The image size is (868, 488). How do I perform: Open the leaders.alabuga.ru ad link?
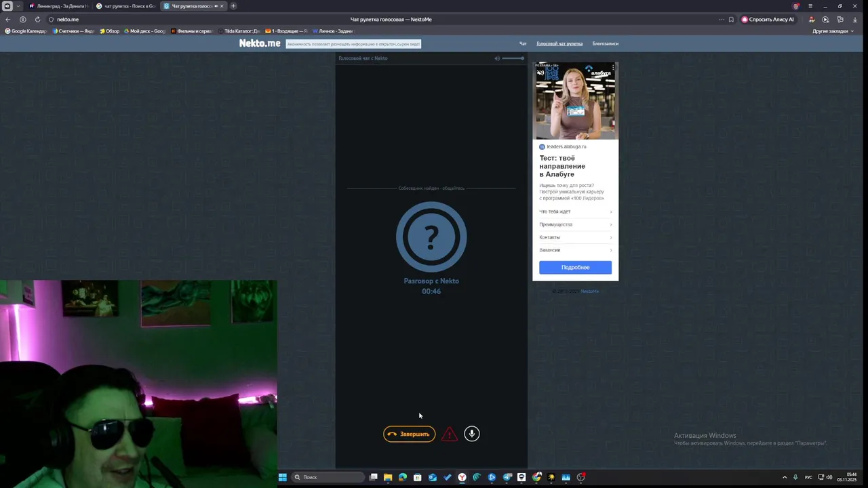coord(566,146)
